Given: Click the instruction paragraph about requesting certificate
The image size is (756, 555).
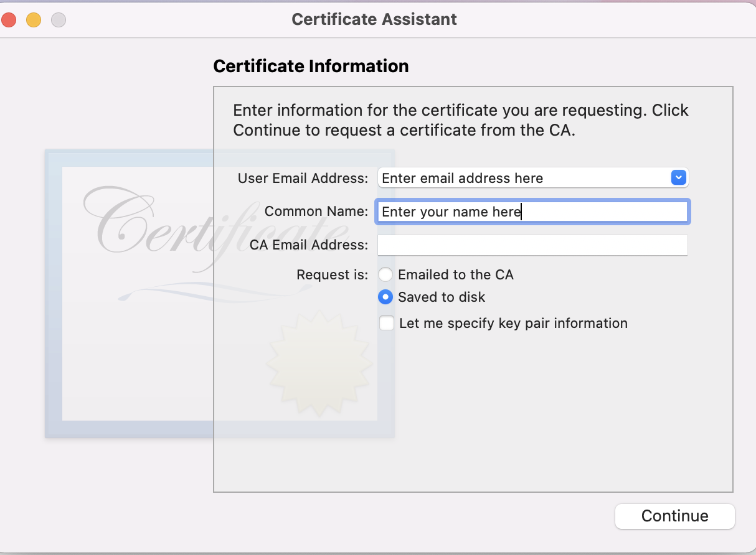Looking at the screenshot, I should click(x=461, y=121).
